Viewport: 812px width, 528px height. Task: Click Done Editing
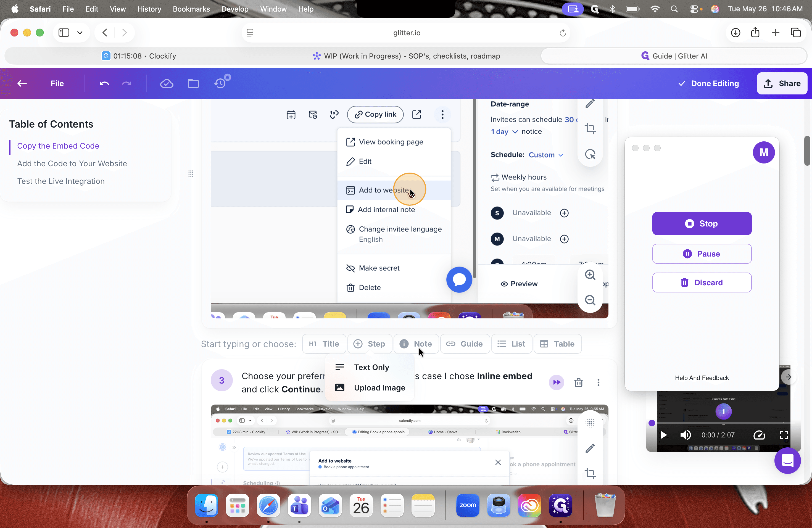708,83
